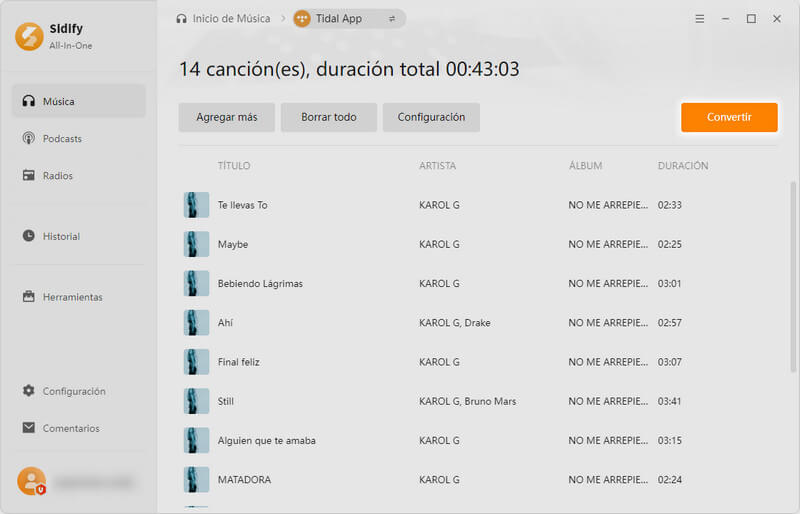Click album cover of Final feliz

[196, 362]
